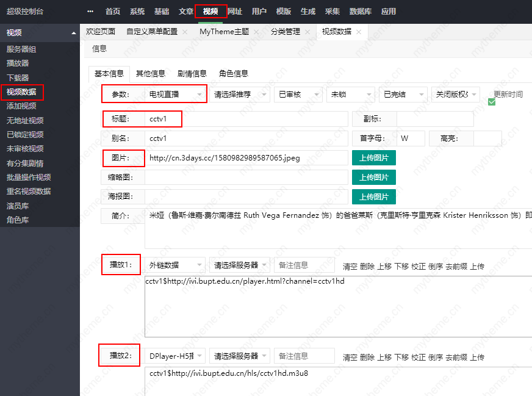
Task: Close the 自定义菜单配置 tab
Action: tap(186, 32)
